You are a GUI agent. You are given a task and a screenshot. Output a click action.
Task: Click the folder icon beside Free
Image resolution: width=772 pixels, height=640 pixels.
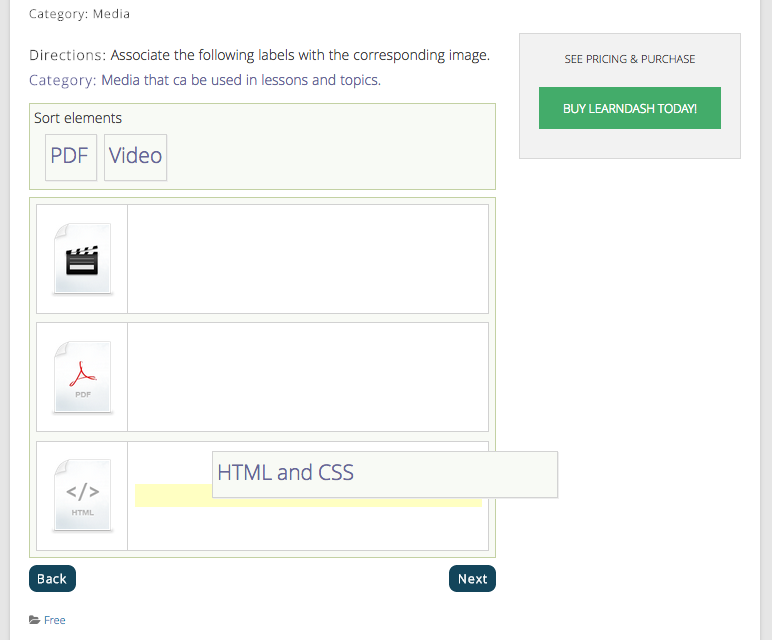point(35,620)
